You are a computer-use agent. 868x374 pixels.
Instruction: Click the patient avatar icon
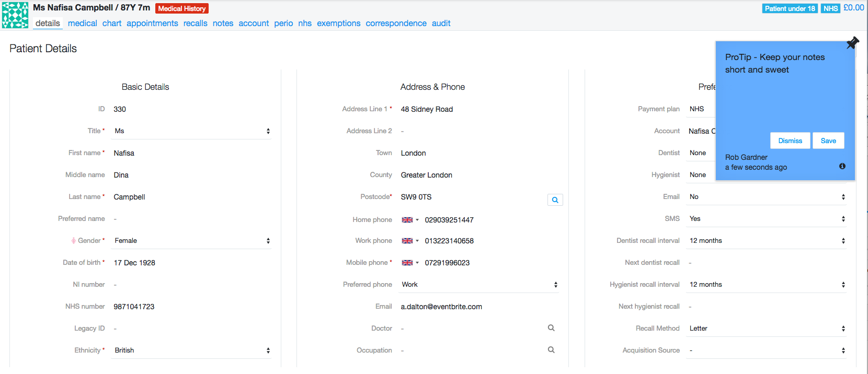15,15
